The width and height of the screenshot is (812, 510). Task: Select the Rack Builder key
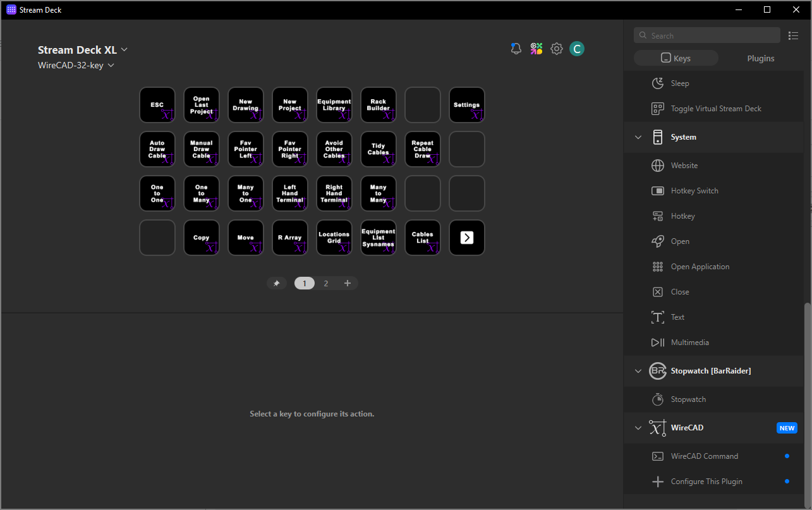tap(379, 105)
